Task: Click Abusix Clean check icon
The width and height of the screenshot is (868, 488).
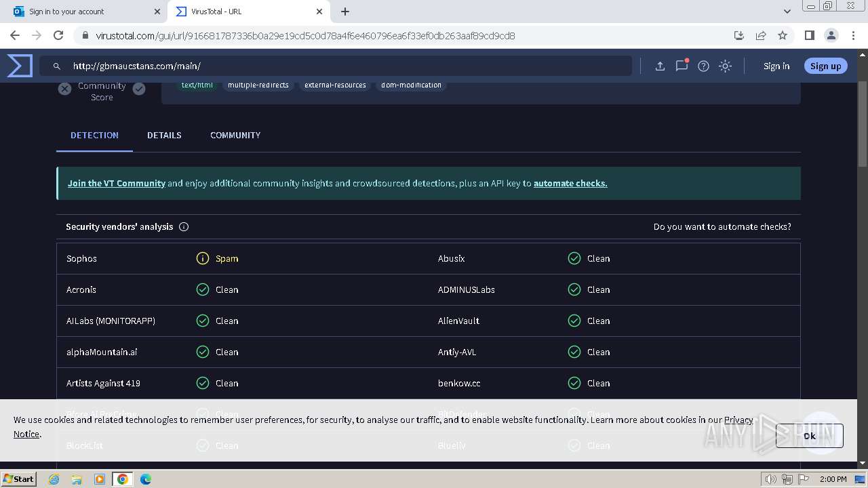Action: 574,258
